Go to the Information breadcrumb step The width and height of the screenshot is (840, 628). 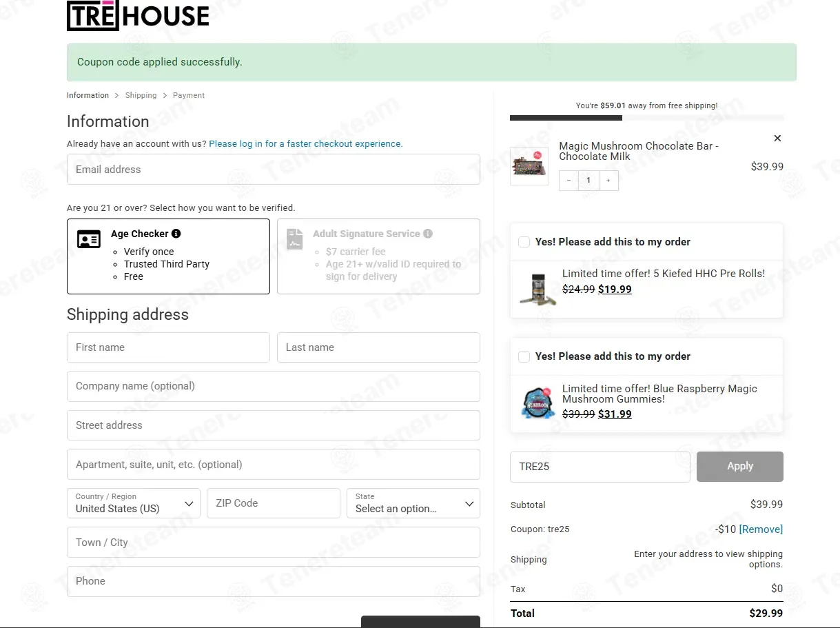coord(88,95)
